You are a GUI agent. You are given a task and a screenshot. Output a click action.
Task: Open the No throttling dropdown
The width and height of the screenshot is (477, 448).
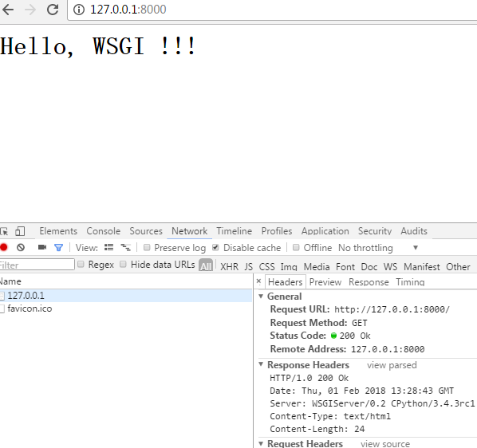tap(378, 248)
